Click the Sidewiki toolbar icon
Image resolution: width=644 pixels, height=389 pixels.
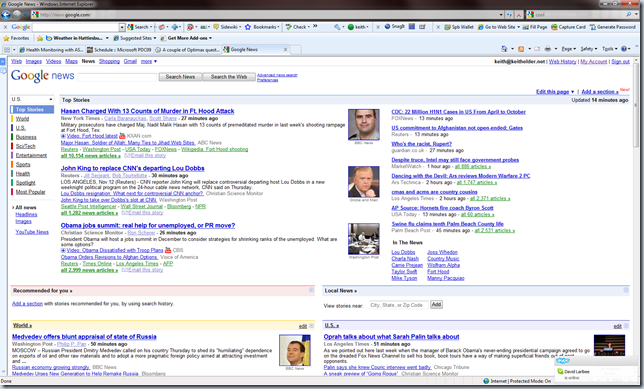point(227,27)
